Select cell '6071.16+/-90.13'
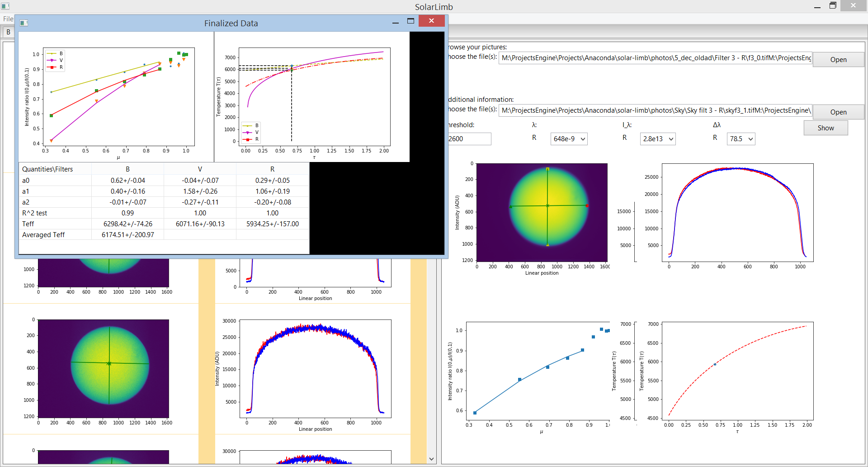Viewport: 868px width, 467px height. coord(200,224)
